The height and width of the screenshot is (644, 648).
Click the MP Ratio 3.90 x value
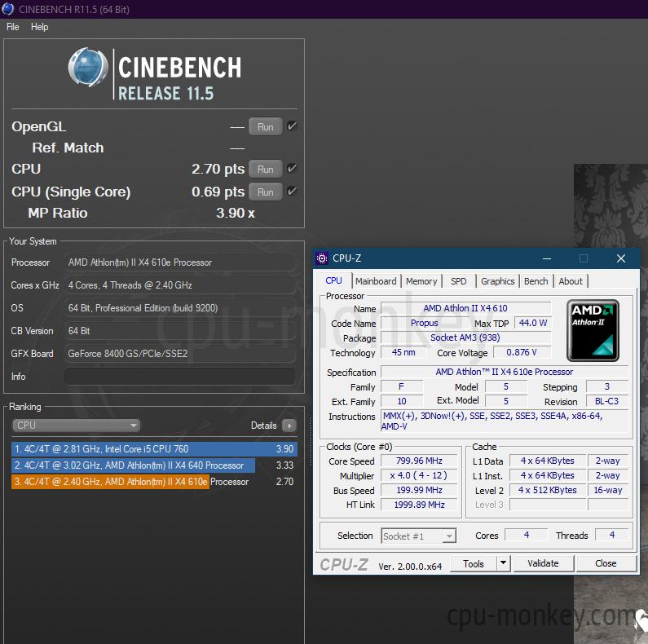[235, 213]
